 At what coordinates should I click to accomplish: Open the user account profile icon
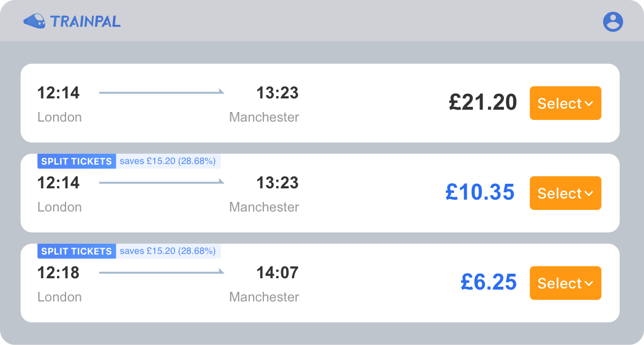click(613, 22)
